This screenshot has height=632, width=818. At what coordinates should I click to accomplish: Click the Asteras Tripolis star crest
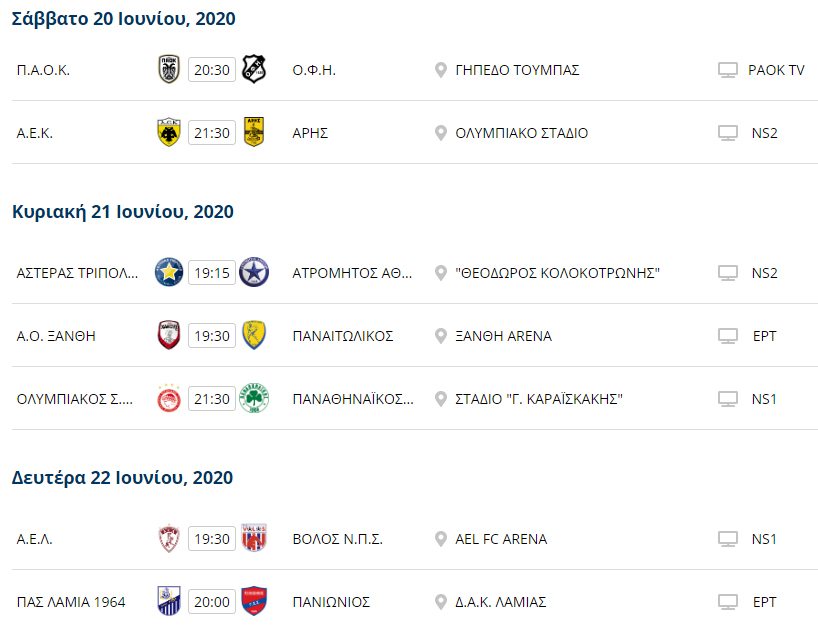pos(169,272)
